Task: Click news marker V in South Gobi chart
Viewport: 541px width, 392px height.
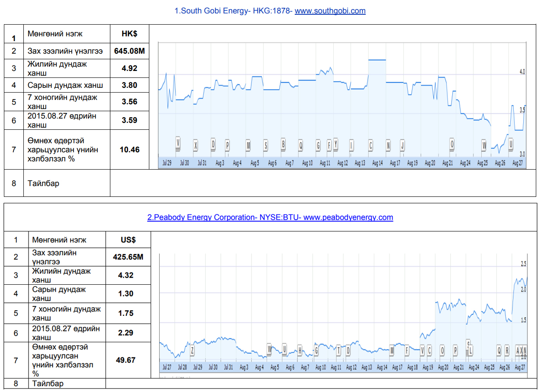Action: pos(178,143)
